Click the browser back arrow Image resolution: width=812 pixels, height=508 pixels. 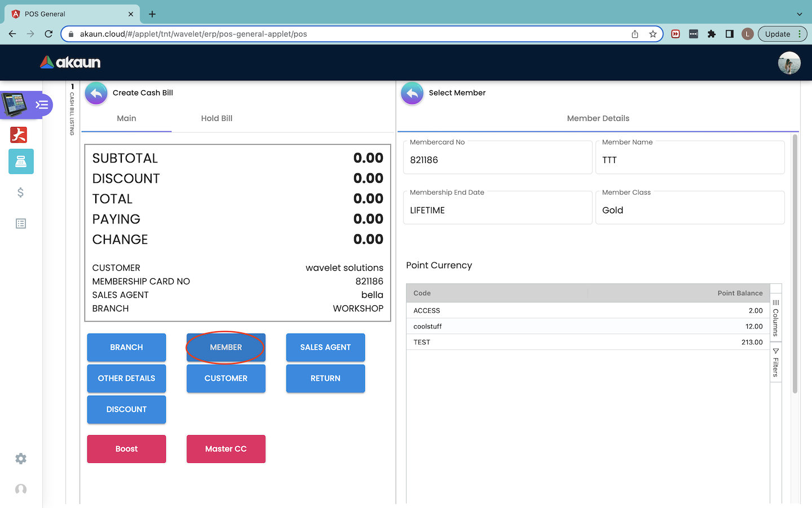[x=12, y=34]
